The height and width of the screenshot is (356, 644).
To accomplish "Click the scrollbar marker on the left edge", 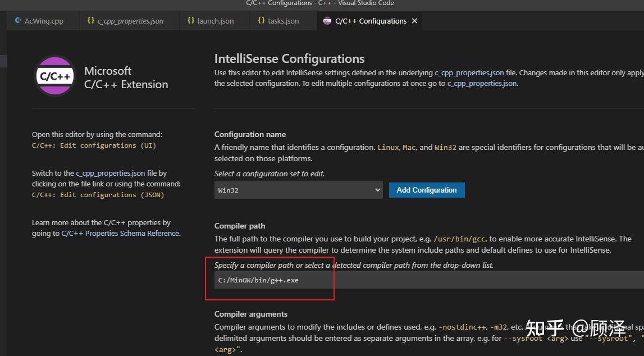I will [x=3, y=61].
